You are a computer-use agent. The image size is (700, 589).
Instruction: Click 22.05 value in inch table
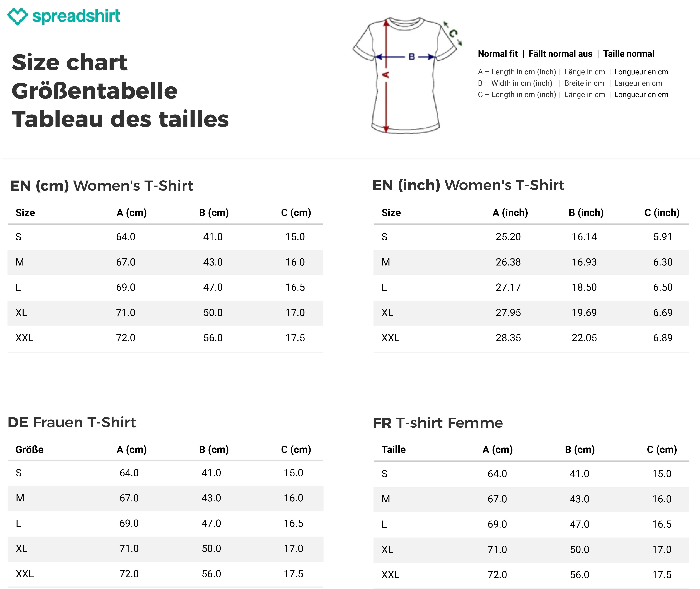pos(584,338)
